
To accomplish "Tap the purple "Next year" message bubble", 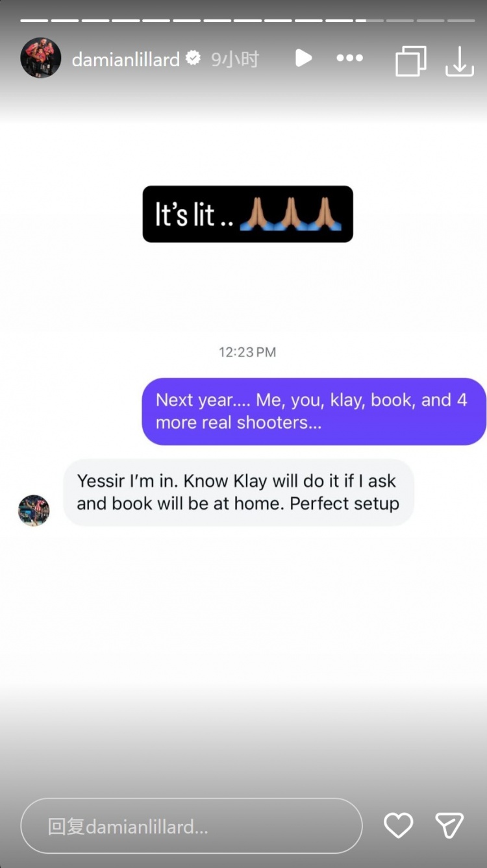I will click(x=314, y=412).
